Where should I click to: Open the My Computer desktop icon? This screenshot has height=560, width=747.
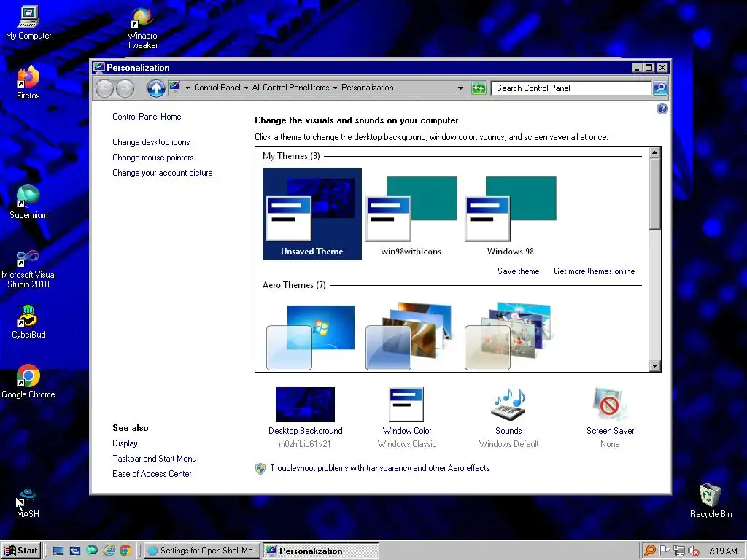click(x=28, y=23)
